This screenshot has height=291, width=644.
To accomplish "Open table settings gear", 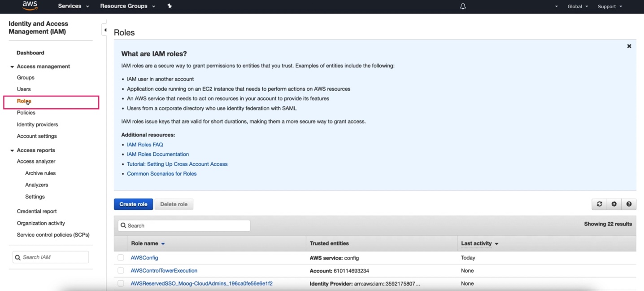I will pyautogui.click(x=614, y=204).
